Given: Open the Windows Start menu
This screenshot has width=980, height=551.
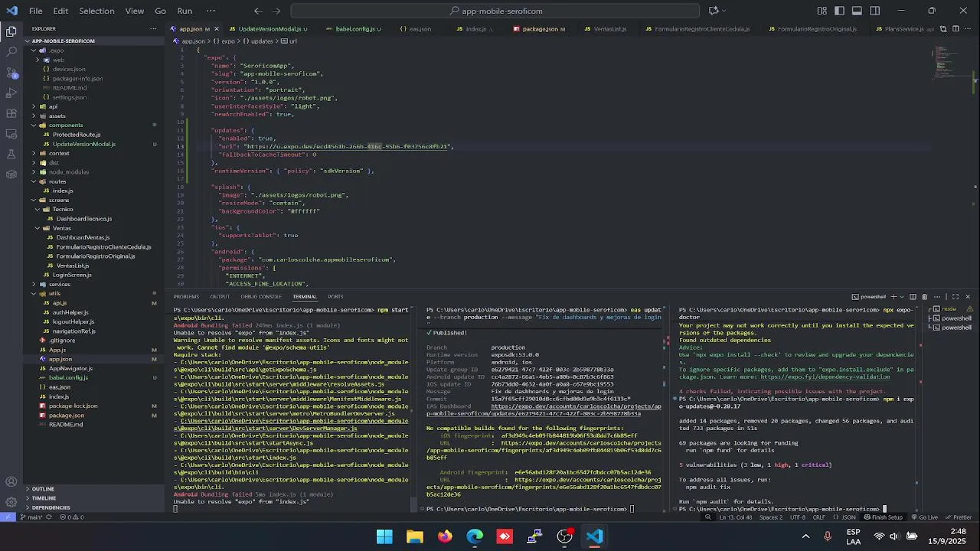Looking at the screenshot, I should click(x=384, y=536).
